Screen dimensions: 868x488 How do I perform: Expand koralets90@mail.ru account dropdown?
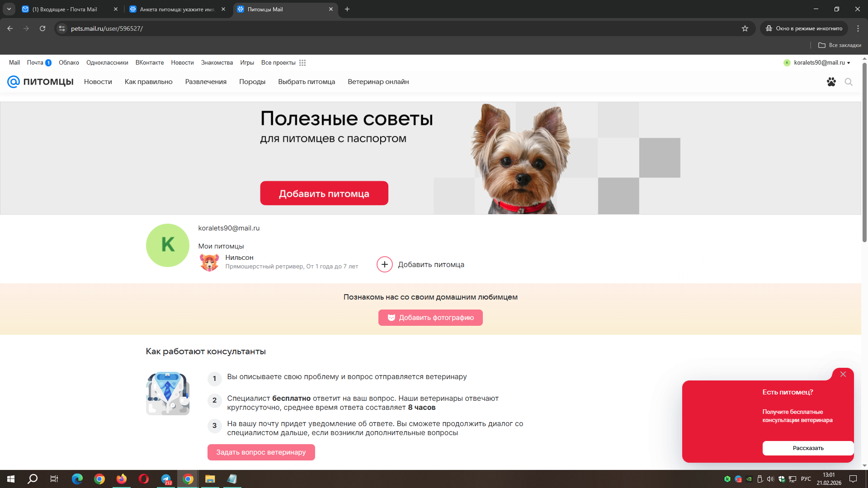849,63
